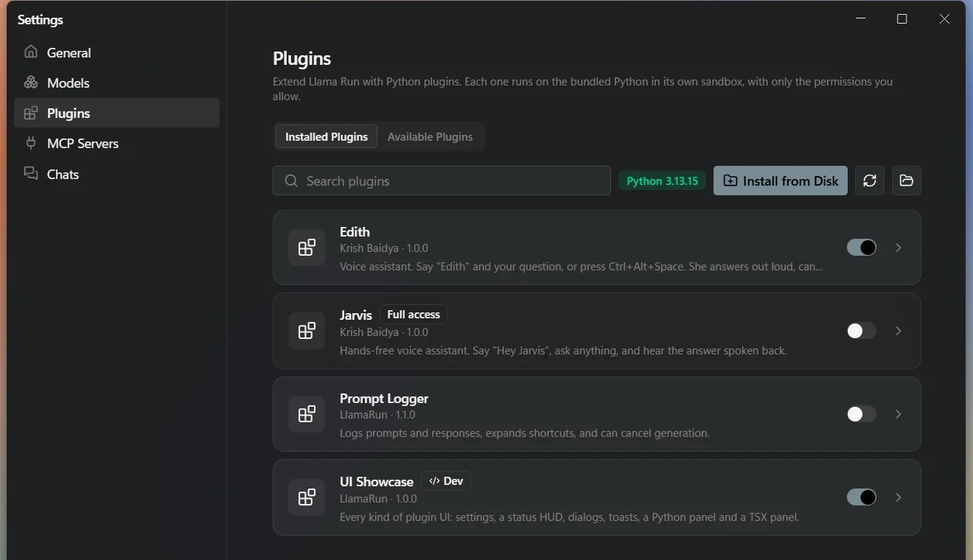973x560 pixels.
Task: Turn off the UI Showcase toggle
Action: coord(862,497)
